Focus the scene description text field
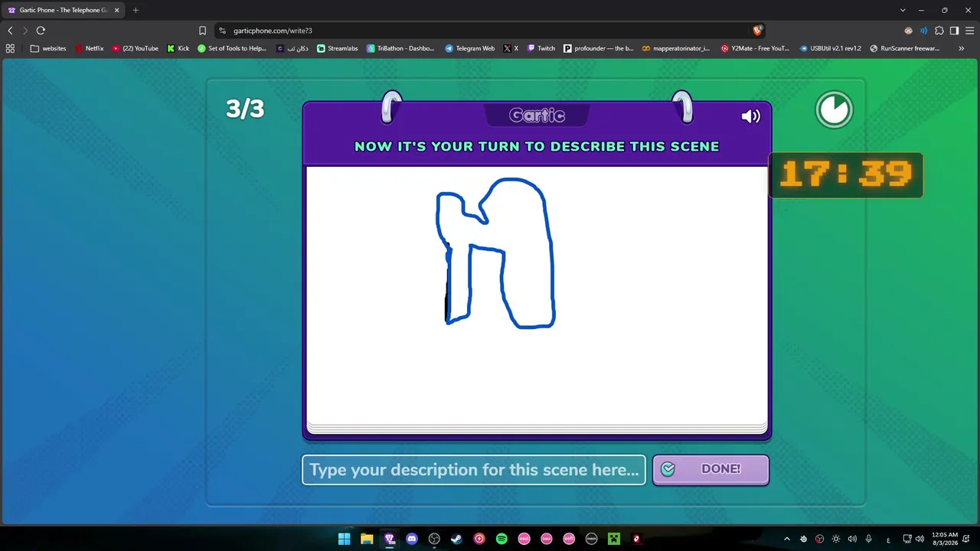The height and width of the screenshot is (551, 980). click(x=474, y=470)
